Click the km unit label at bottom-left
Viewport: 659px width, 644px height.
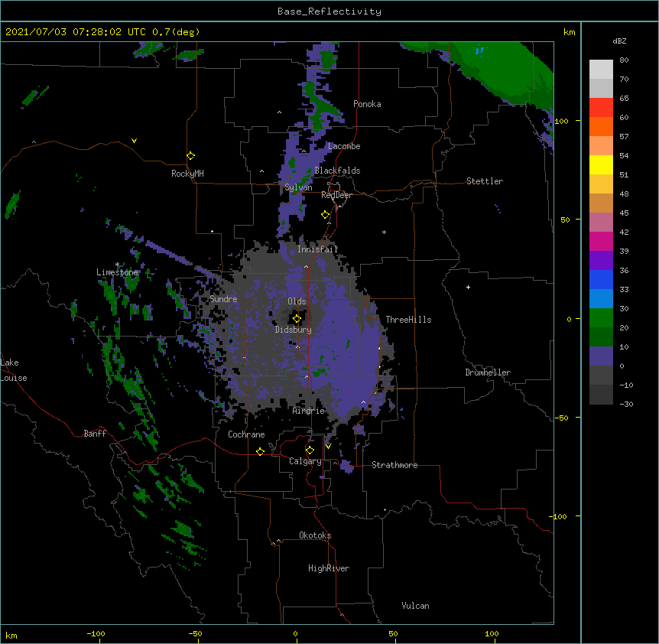point(11,635)
